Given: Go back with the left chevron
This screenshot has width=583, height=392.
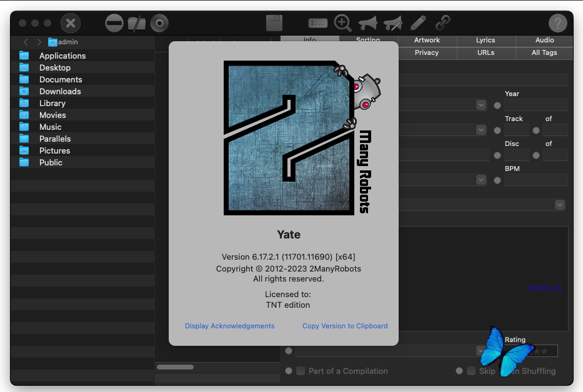Looking at the screenshot, I should [x=26, y=42].
